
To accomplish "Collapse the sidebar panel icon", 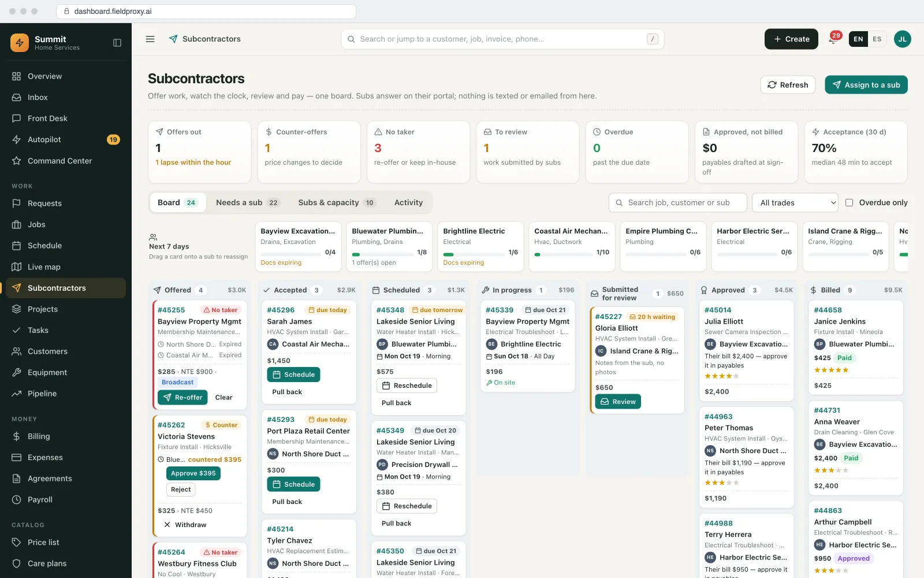I will coord(117,43).
